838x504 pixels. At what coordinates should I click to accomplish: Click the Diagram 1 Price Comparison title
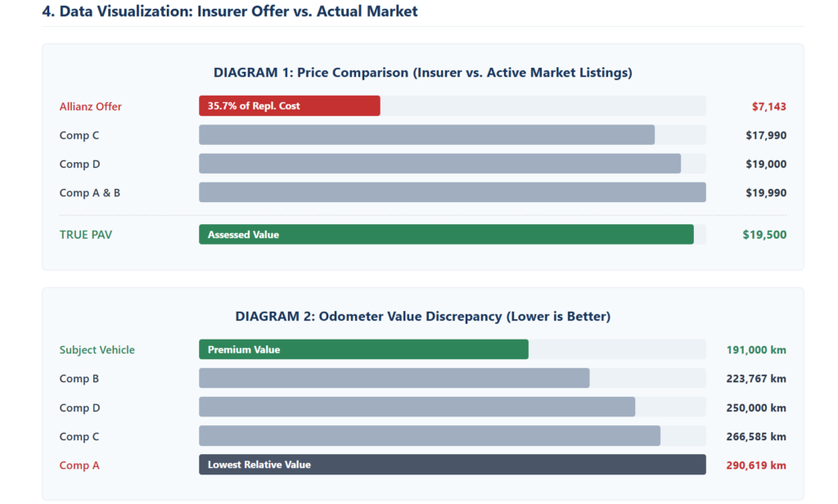422,73
